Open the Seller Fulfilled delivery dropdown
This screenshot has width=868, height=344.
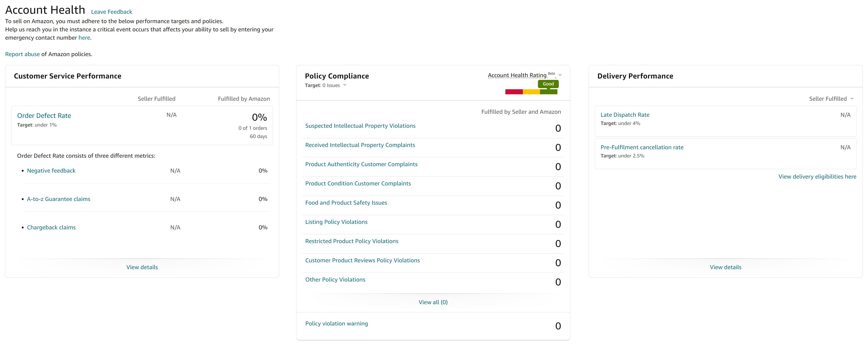coord(831,99)
